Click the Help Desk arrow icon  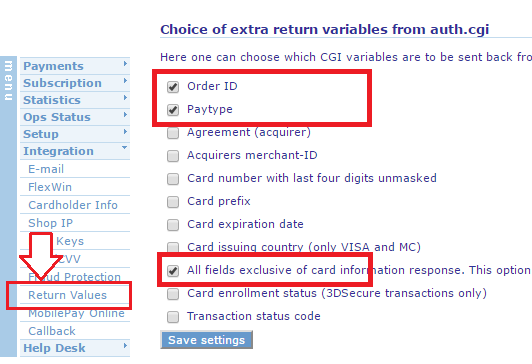click(125, 346)
